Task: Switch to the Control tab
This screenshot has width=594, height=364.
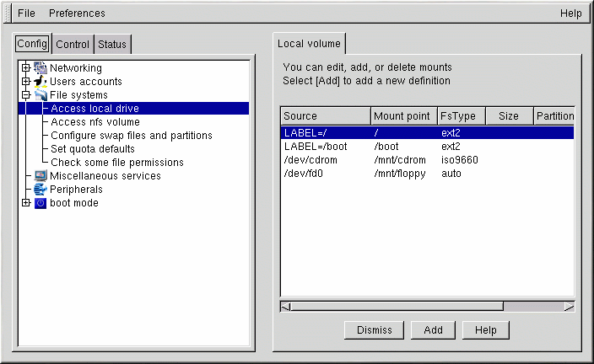Action: click(x=73, y=45)
